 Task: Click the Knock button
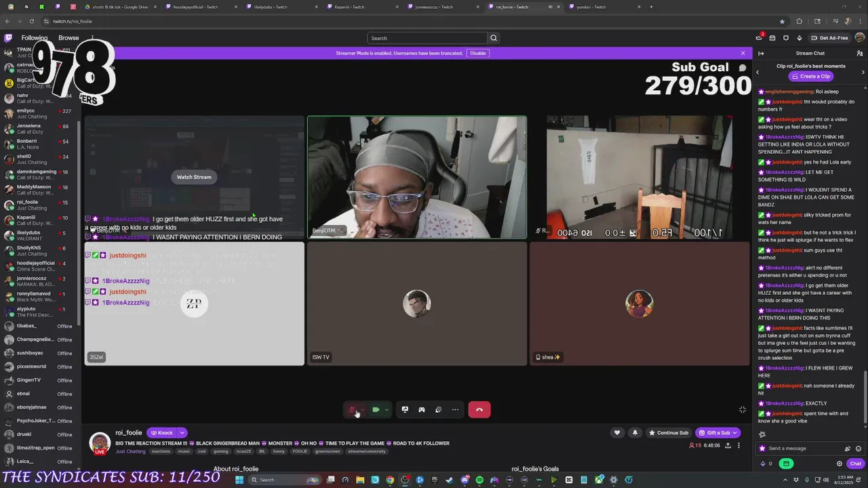161,432
